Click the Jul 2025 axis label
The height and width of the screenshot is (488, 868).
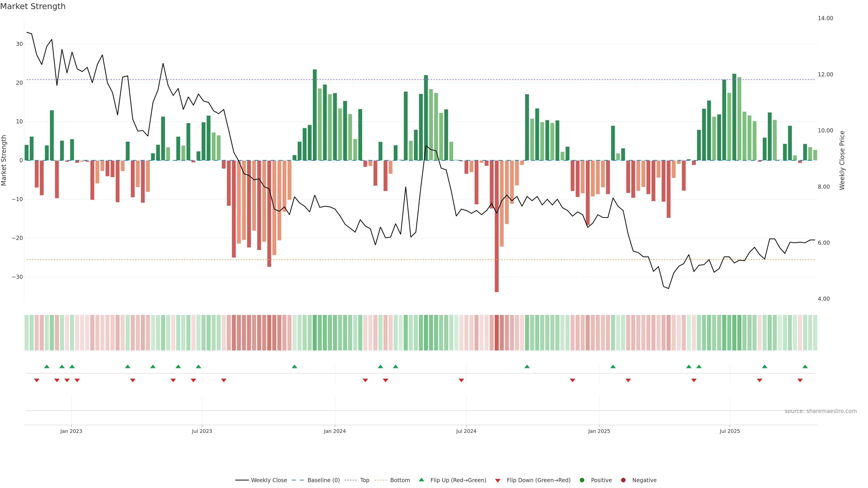[x=729, y=431]
